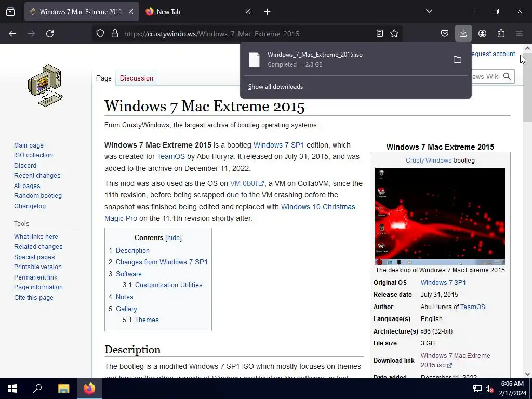Viewport: 532px width, 399px height.
Task: Close the downloads panel via toolbar button
Action: pos(463,33)
